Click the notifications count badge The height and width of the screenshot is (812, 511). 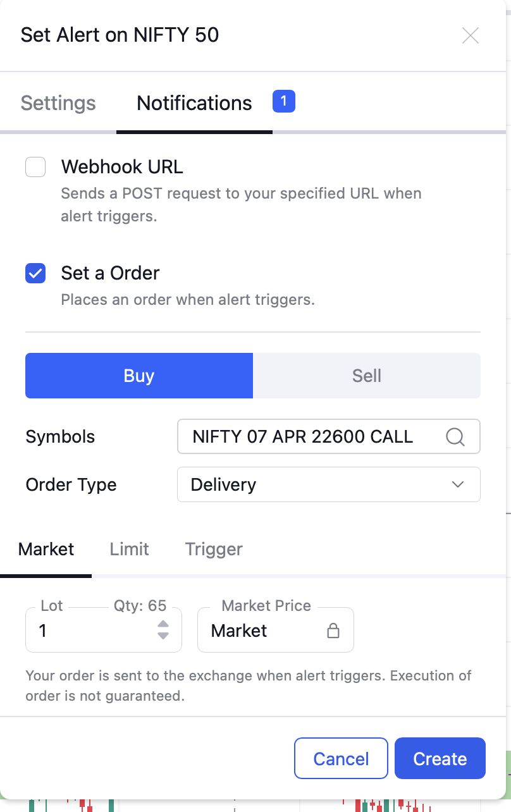pyautogui.click(x=283, y=101)
